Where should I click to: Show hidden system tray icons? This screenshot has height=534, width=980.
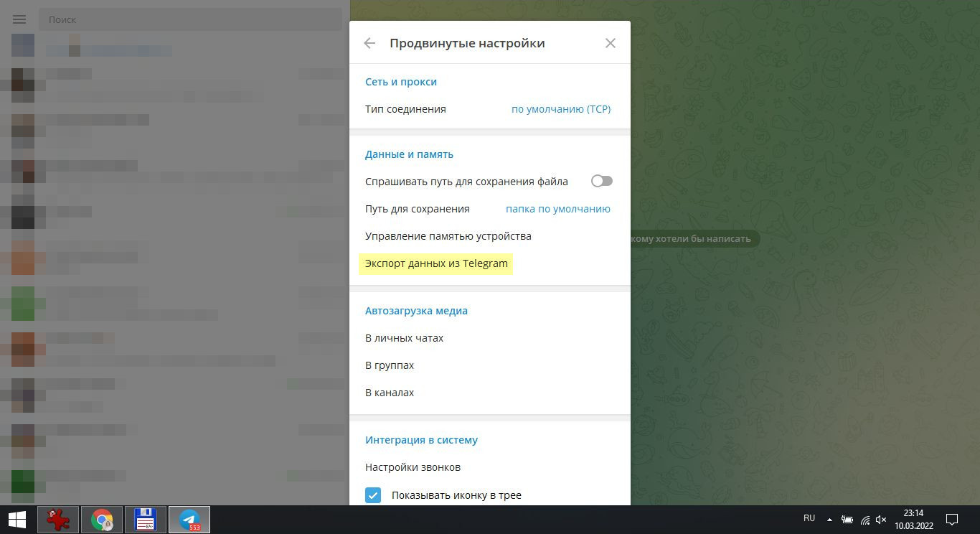point(830,519)
